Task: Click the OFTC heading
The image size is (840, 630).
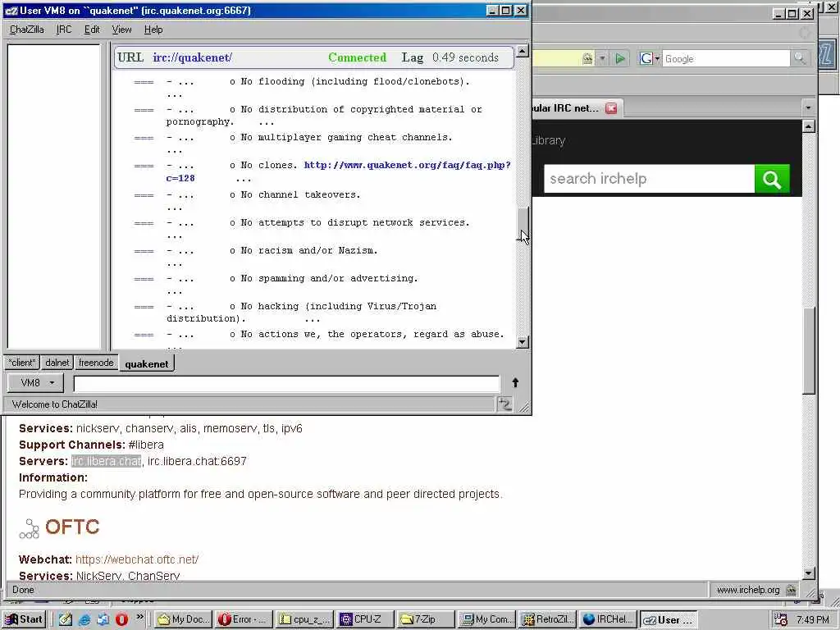Action: (72, 527)
